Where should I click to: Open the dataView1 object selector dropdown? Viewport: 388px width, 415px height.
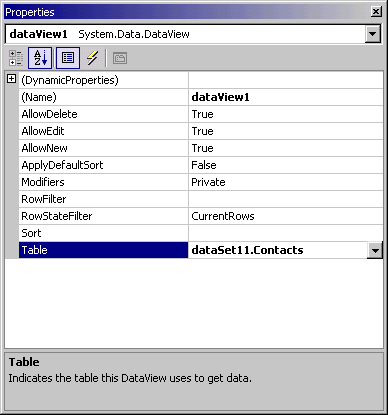(x=373, y=34)
